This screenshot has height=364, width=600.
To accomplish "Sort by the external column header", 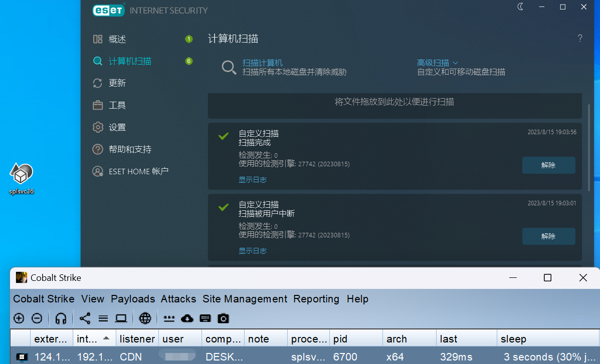I will point(51,339).
